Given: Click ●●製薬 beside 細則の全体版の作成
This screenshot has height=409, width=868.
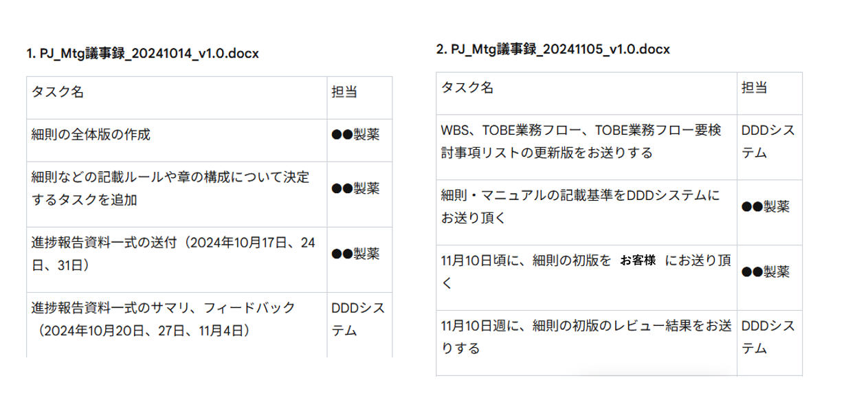Looking at the screenshot, I should 355,135.
